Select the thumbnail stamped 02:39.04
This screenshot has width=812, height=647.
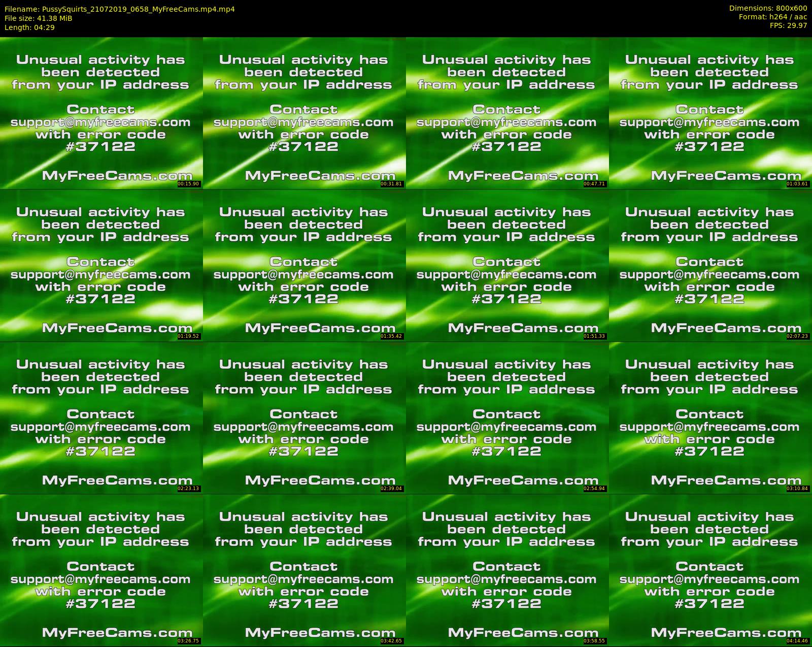304,417
